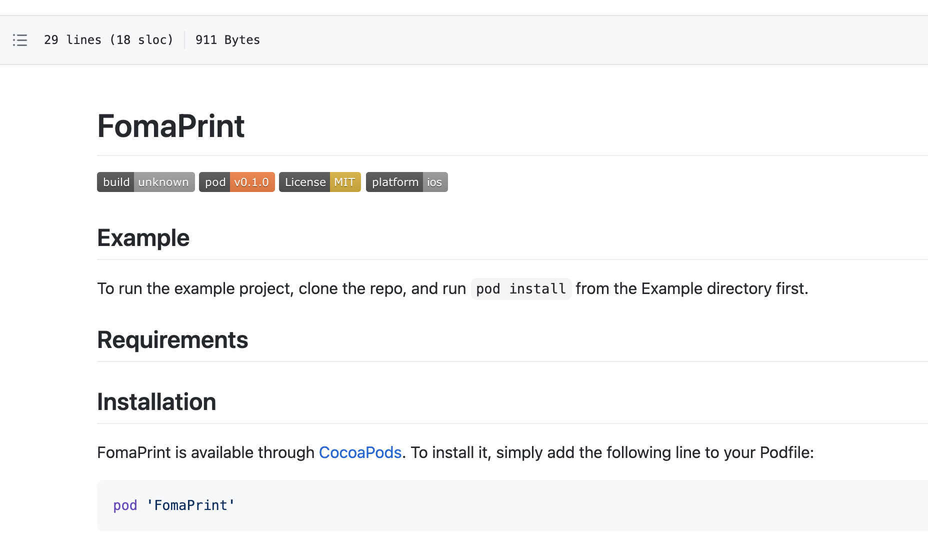Click the Installation section heading
The image size is (928, 560).
coord(156,402)
